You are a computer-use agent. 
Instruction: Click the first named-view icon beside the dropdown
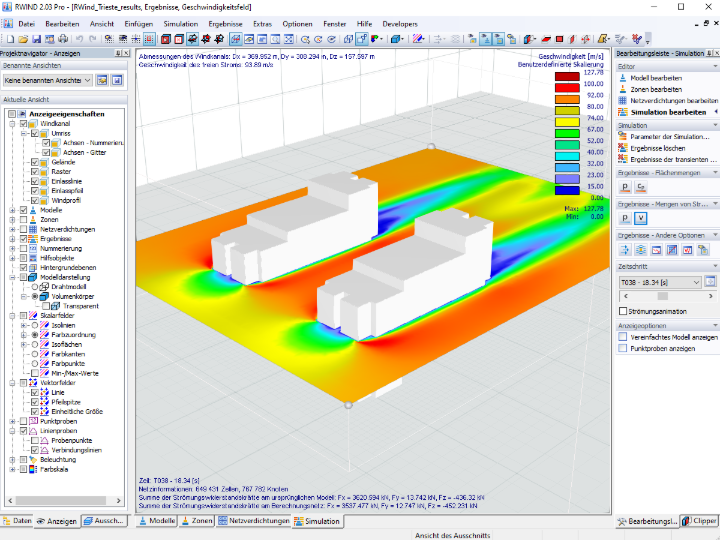tap(102, 80)
